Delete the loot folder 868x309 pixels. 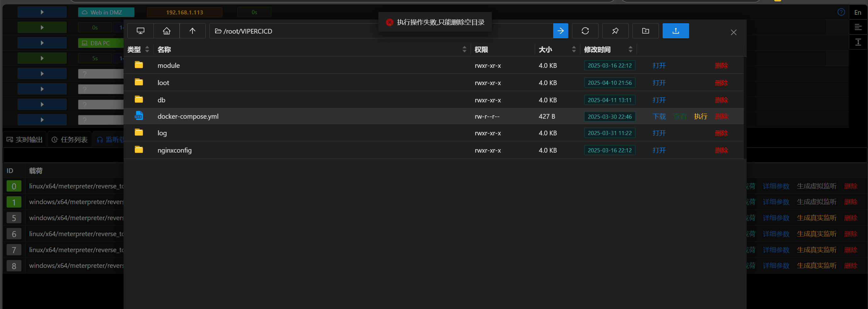(721, 83)
